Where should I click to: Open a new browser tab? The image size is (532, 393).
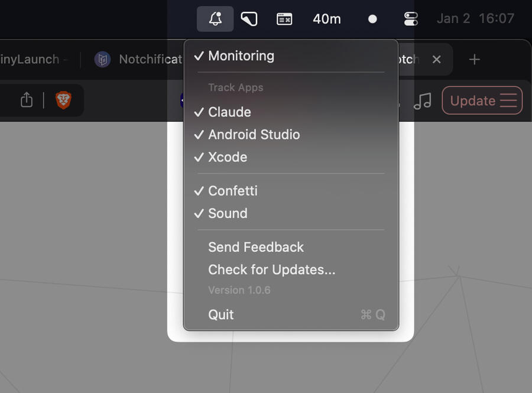point(474,59)
